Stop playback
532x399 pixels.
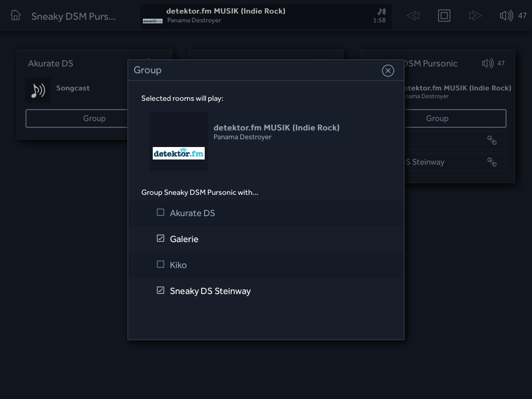pos(444,16)
